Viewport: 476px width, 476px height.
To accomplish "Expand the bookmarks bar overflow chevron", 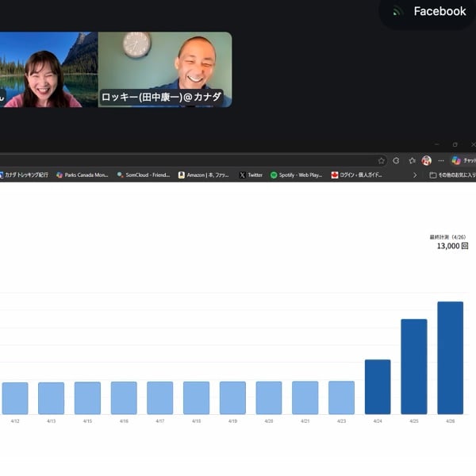I will (x=415, y=175).
